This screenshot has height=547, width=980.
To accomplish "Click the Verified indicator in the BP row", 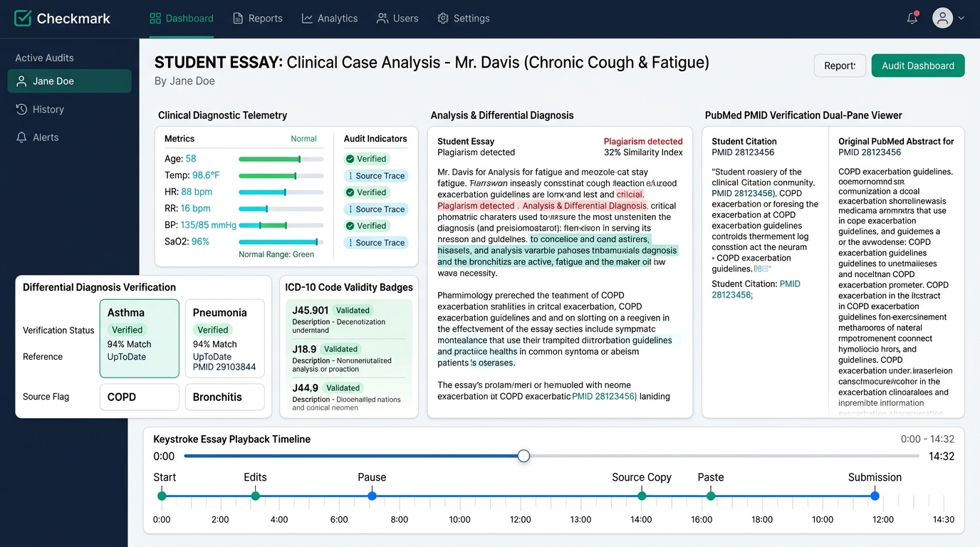I will pos(366,226).
